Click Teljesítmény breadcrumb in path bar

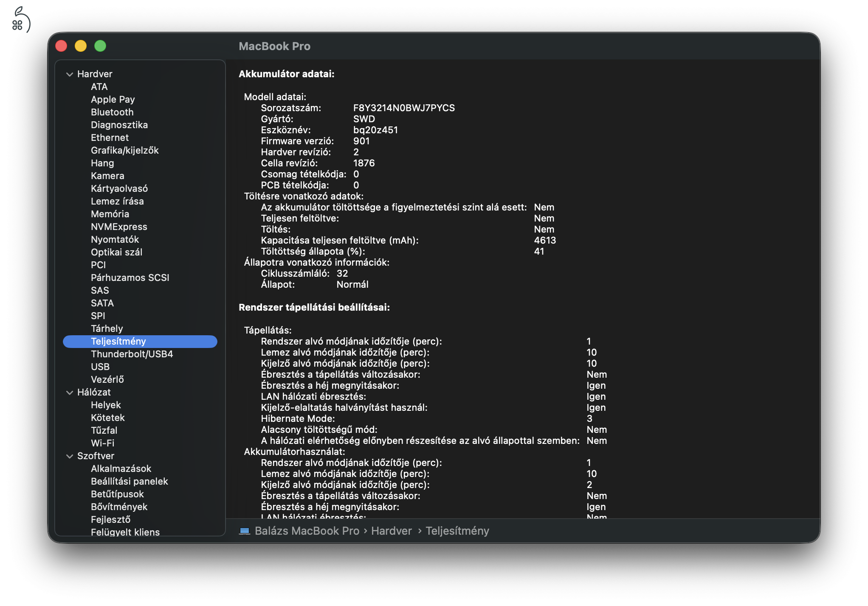tap(457, 531)
